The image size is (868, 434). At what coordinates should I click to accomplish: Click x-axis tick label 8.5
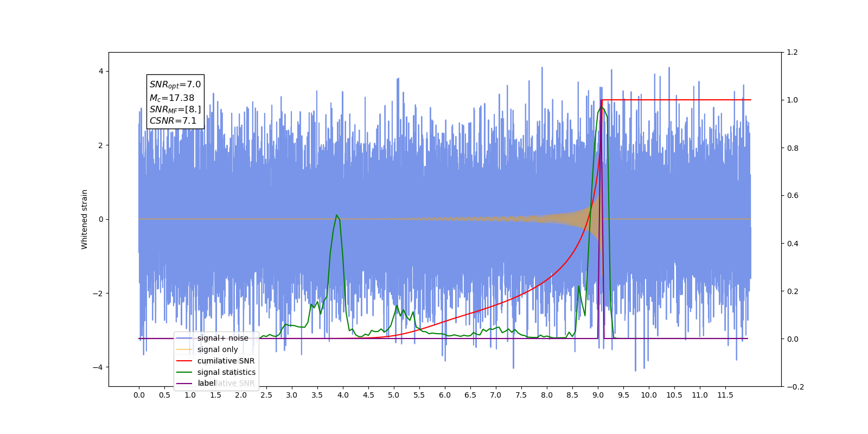click(x=572, y=395)
